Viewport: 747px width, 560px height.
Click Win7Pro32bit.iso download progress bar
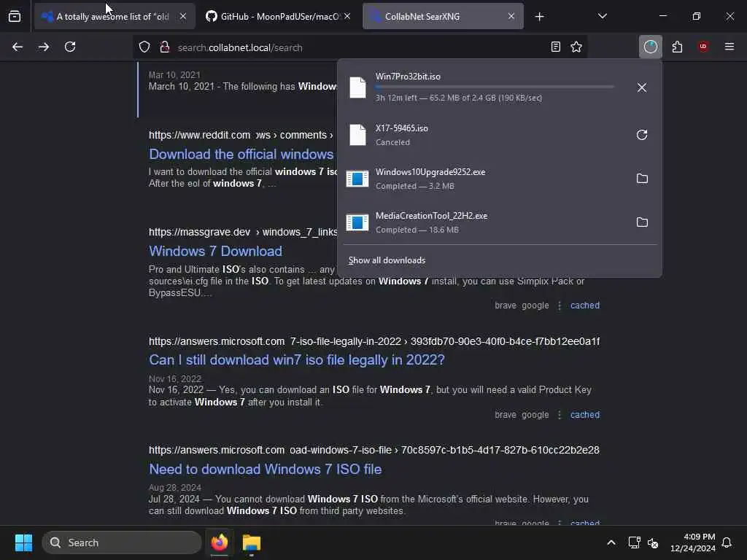pyautogui.click(x=494, y=87)
